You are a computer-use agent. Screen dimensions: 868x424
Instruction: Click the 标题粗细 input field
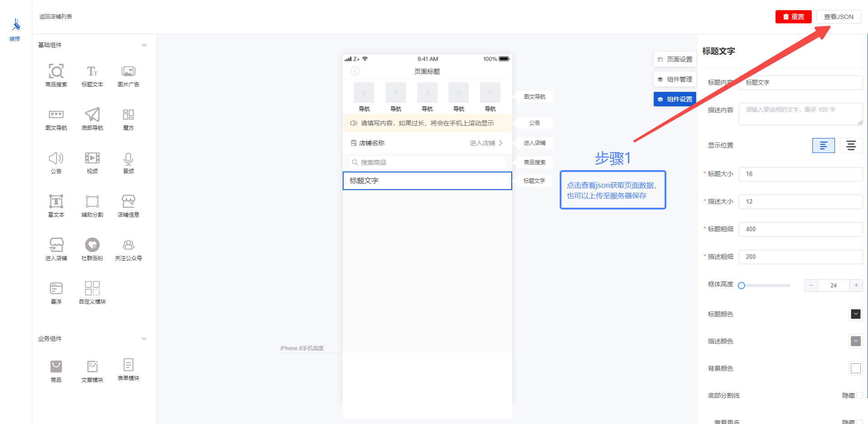801,229
